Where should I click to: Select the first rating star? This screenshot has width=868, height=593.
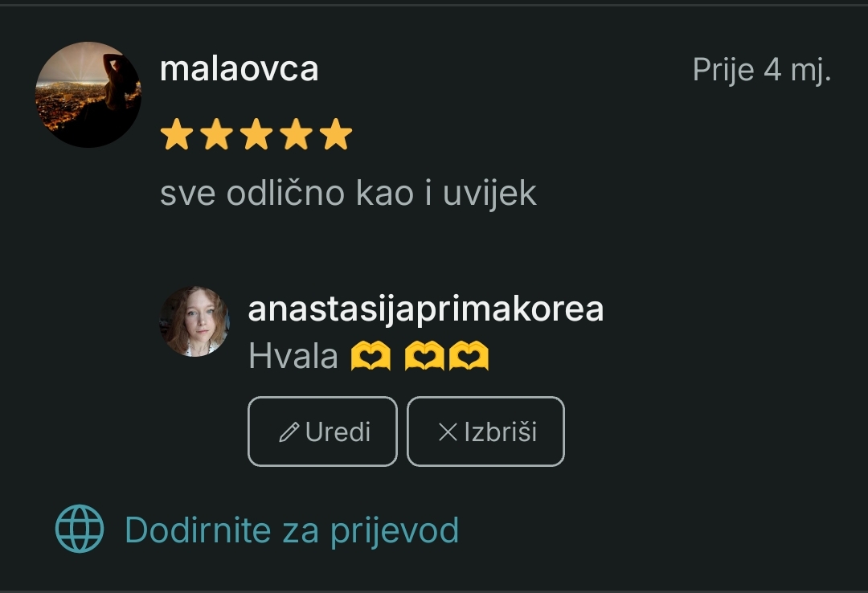[x=177, y=134]
